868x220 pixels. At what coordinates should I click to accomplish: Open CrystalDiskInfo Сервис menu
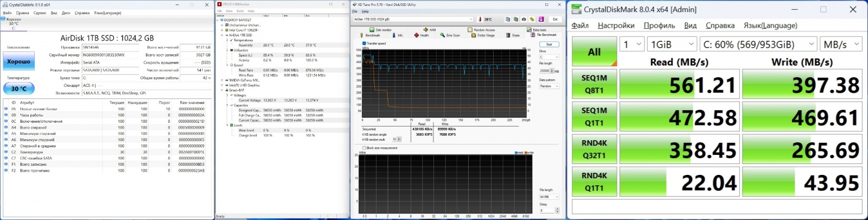point(40,13)
